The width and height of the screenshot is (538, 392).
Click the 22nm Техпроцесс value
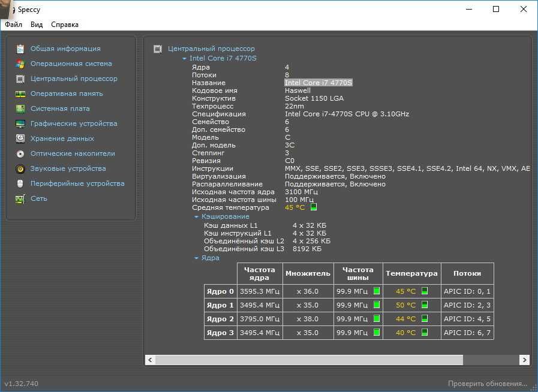(x=294, y=106)
